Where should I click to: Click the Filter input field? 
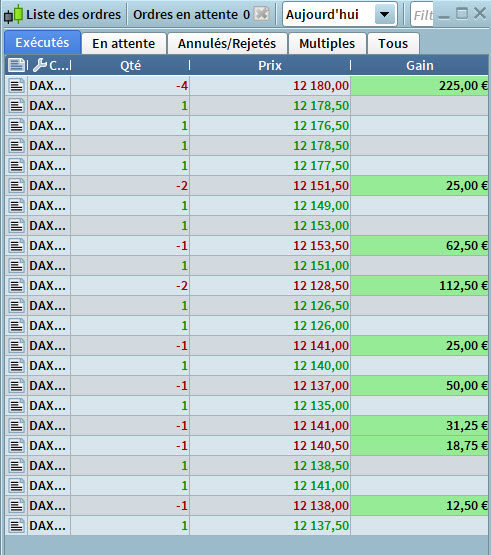click(422, 15)
